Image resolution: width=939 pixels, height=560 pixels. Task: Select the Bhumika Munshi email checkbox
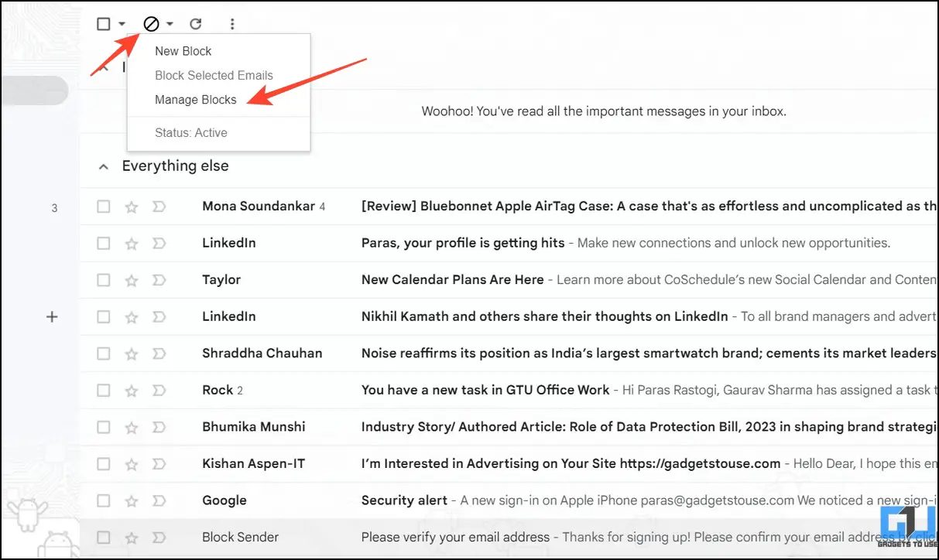(104, 427)
